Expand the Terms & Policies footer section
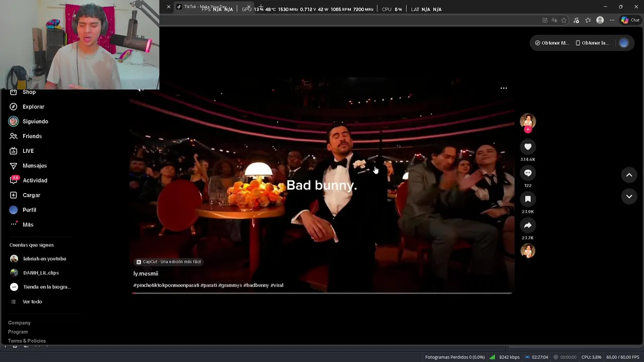 [x=27, y=341]
